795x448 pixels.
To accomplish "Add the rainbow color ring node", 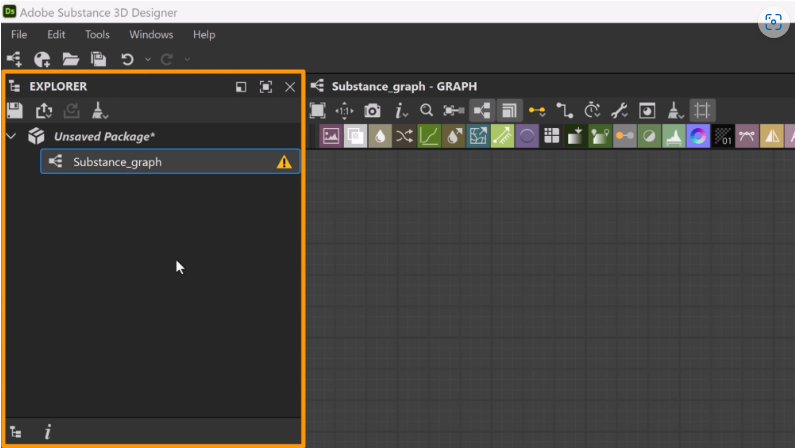I will coord(698,136).
